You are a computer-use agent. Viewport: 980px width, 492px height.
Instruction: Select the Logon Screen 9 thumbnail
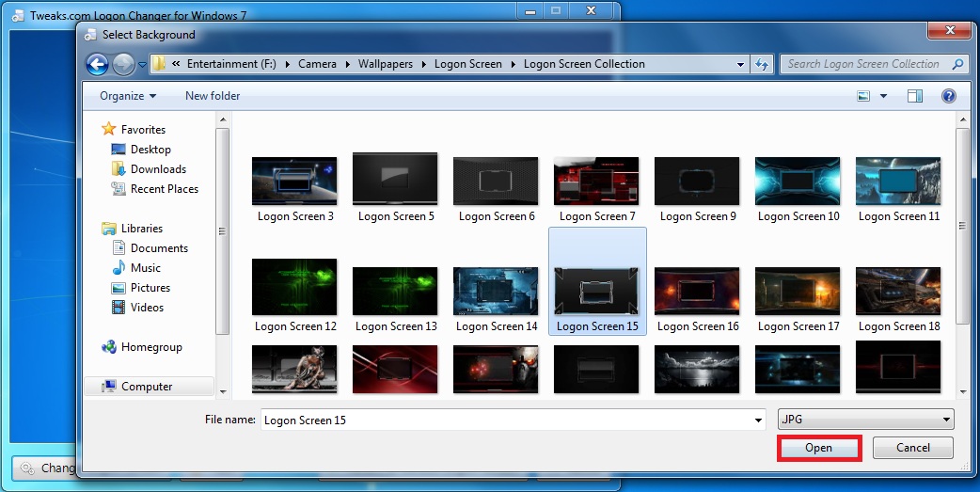(x=697, y=182)
